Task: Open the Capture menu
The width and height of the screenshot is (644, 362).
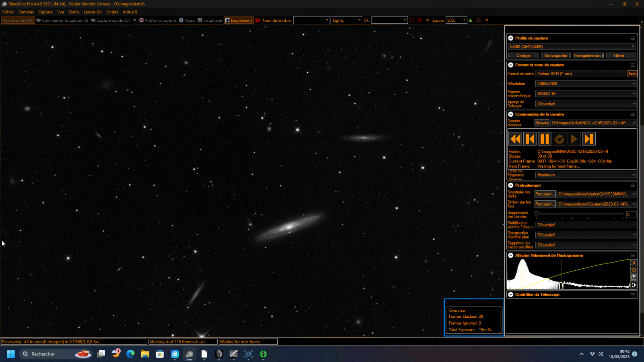Action: pos(45,12)
